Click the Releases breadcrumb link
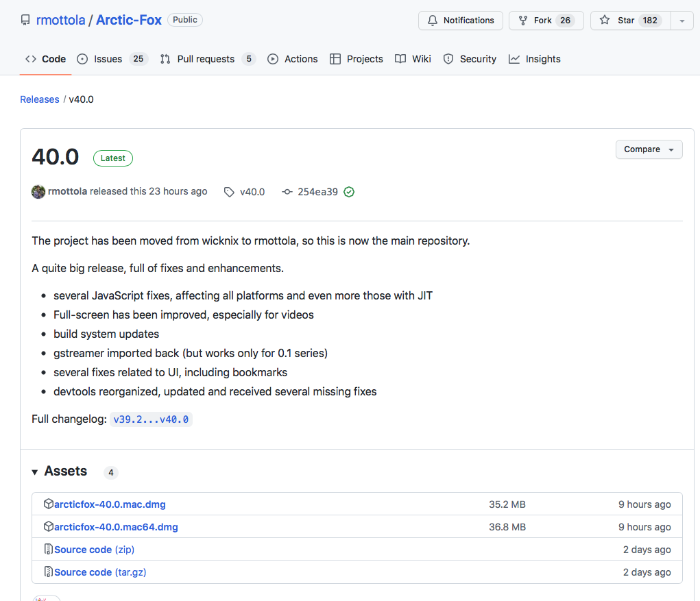The image size is (700, 601). pos(40,99)
